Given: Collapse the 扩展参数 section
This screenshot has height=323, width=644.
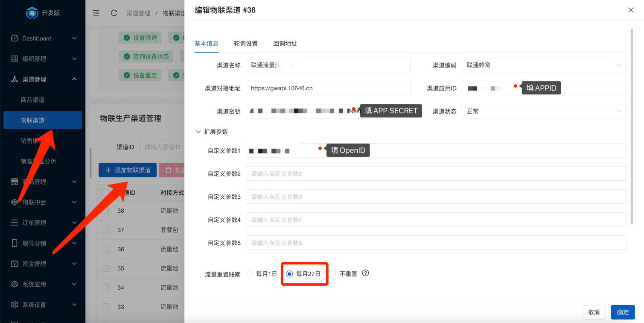Looking at the screenshot, I should pyautogui.click(x=198, y=131).
